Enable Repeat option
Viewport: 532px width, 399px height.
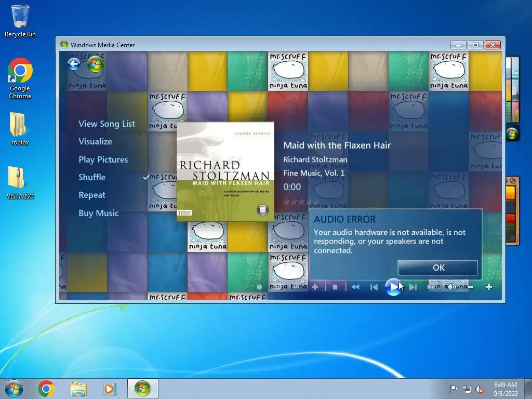92,195
